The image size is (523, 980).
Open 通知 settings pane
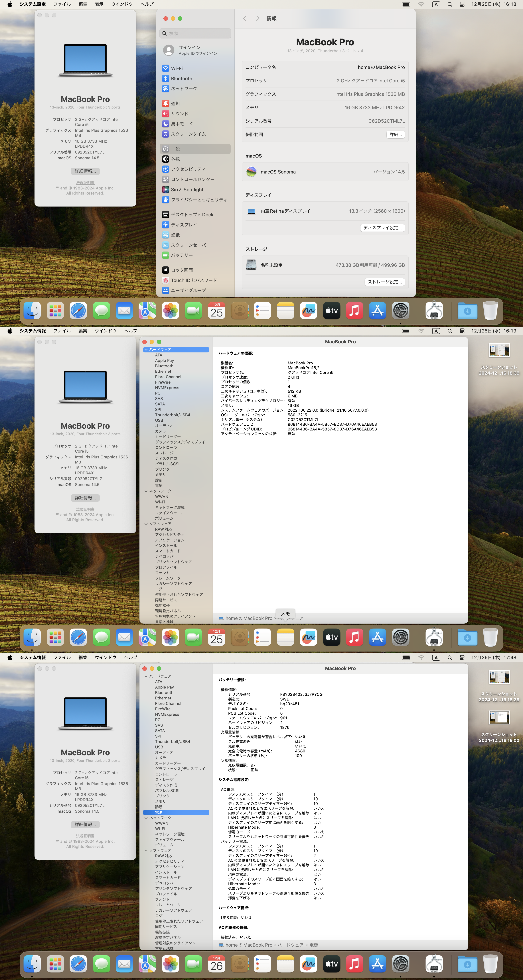click(x=195, y=103)
